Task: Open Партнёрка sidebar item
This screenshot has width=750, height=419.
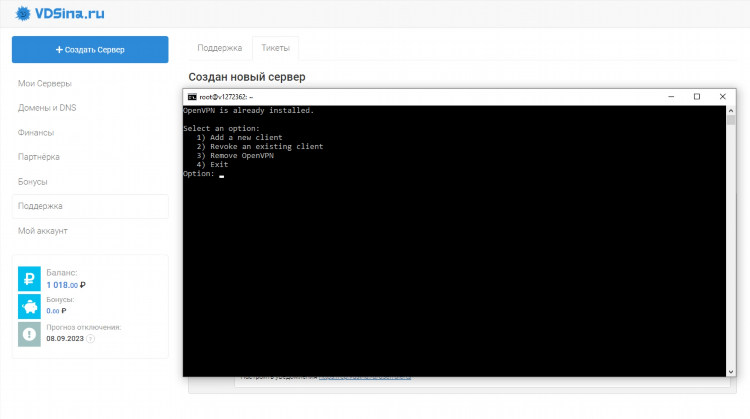Action: (x=39, y=157)
